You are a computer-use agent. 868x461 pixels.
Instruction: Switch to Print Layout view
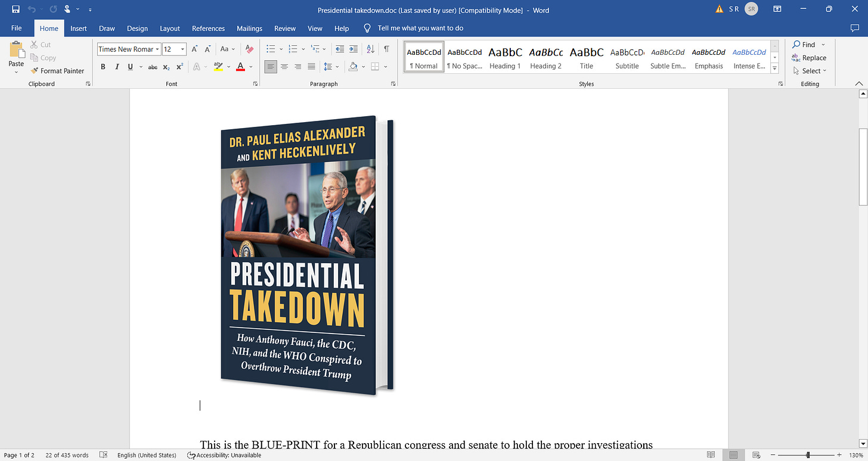point(734,455)
